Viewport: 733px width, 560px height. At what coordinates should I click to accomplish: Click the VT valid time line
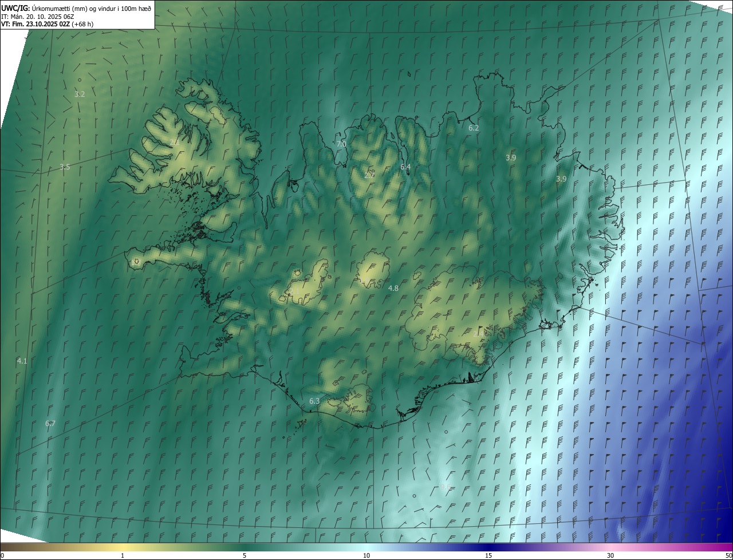click(47, 24)
